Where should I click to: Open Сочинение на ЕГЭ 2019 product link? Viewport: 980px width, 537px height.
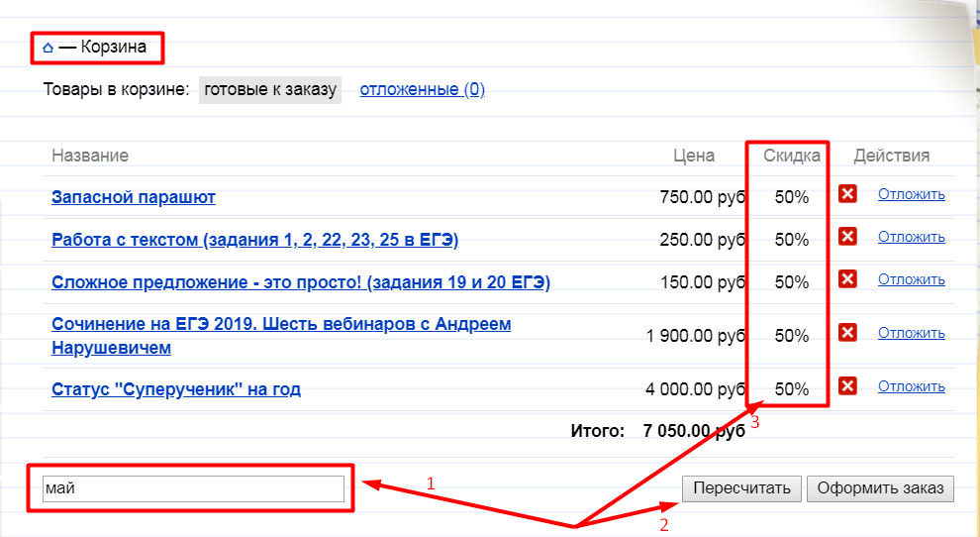click(280, 324)
